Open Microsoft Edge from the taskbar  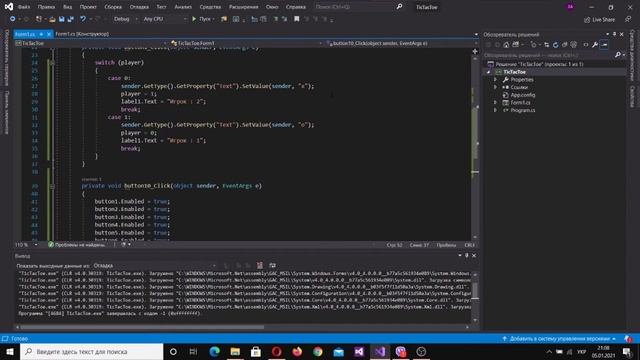[x=214, y=351]
